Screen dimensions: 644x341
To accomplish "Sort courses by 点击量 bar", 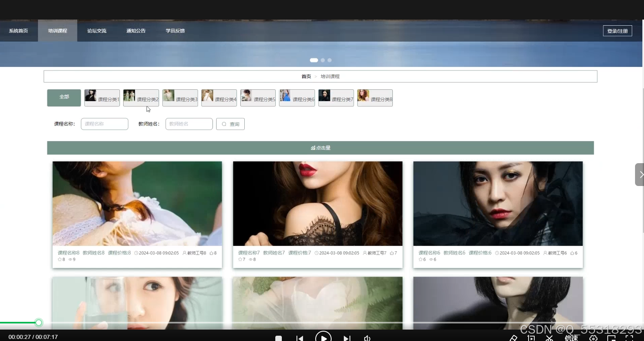I will pos(321,148).
